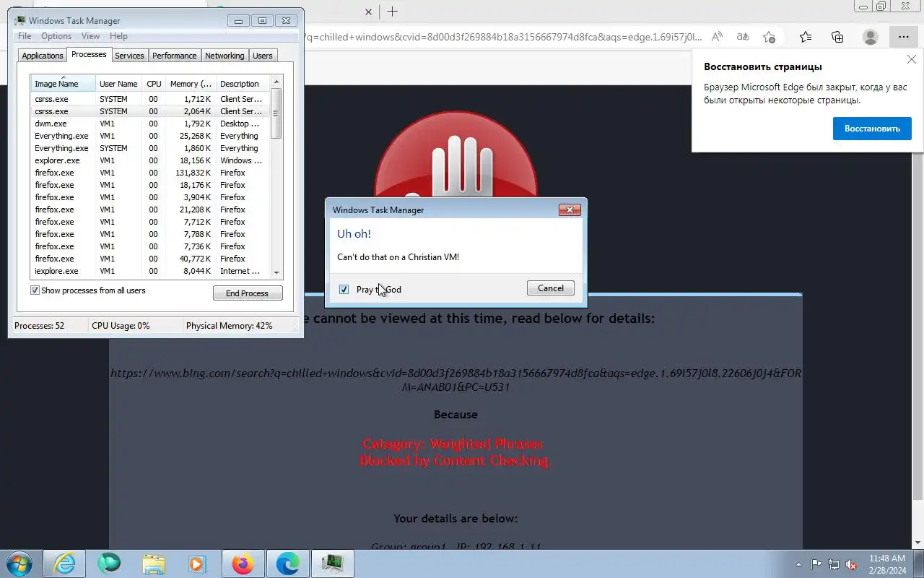Screen dimensions: 924x578
Task: Add page to favorites star icon
Action: coord(769,37)
